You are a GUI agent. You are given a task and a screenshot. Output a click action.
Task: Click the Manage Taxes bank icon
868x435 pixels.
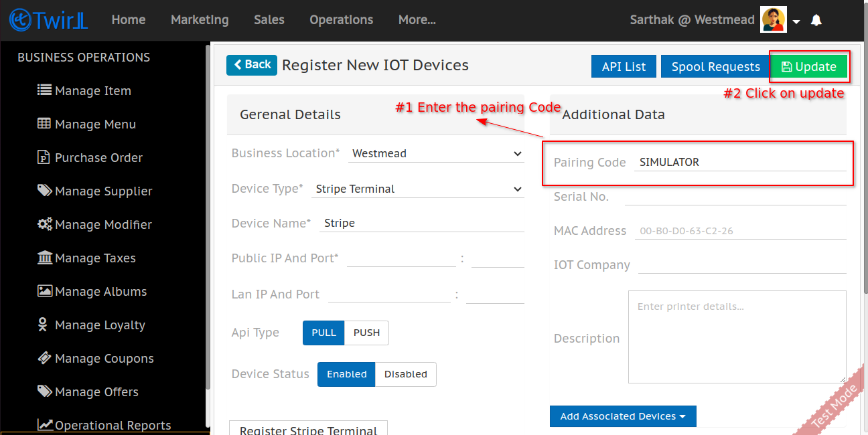pyautogui.click(x=44, y=258)
